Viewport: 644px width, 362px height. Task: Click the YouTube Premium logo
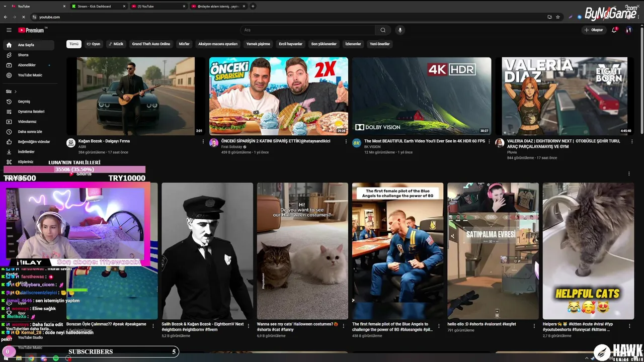point(31,30)
